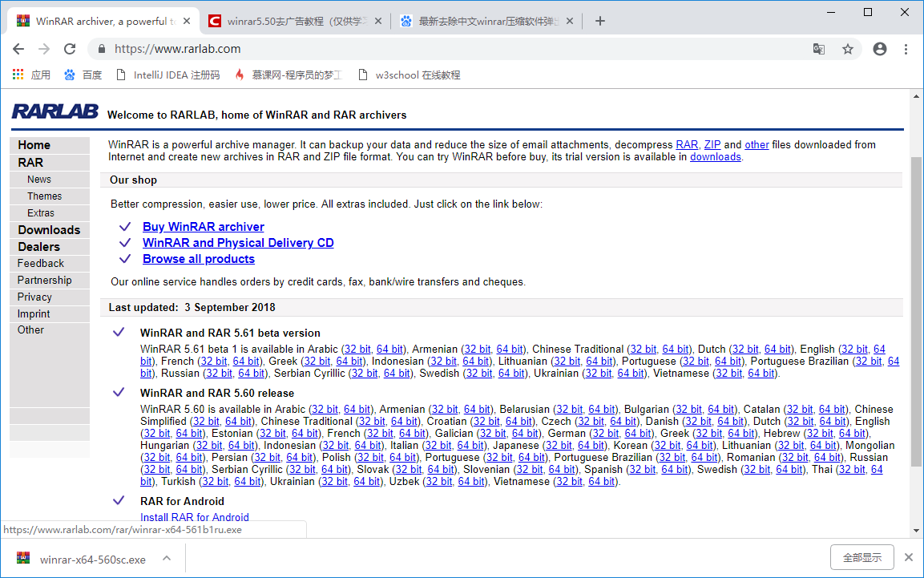Open the 百度 bookmark
924x578 pixels.
click(x=83, y=75)
